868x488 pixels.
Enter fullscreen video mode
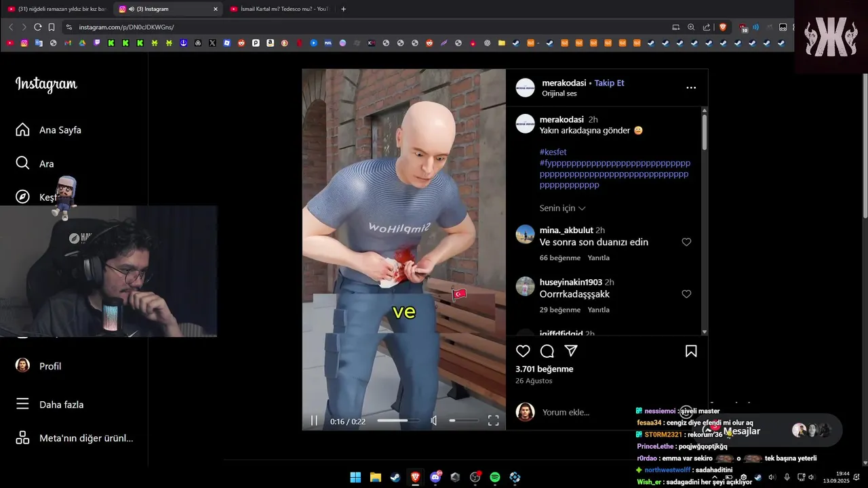493,421
